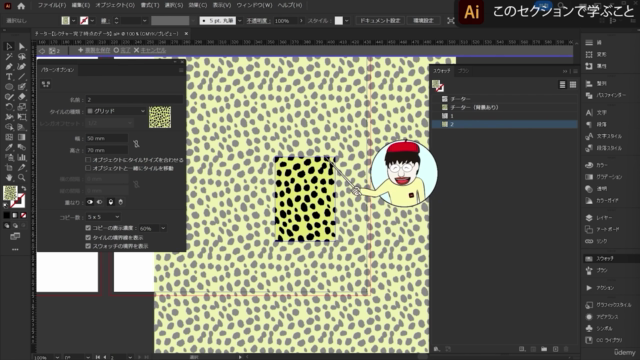Switch swatches to list view
Viewport: 640px width, 360px height.
[x=562, y=84]
